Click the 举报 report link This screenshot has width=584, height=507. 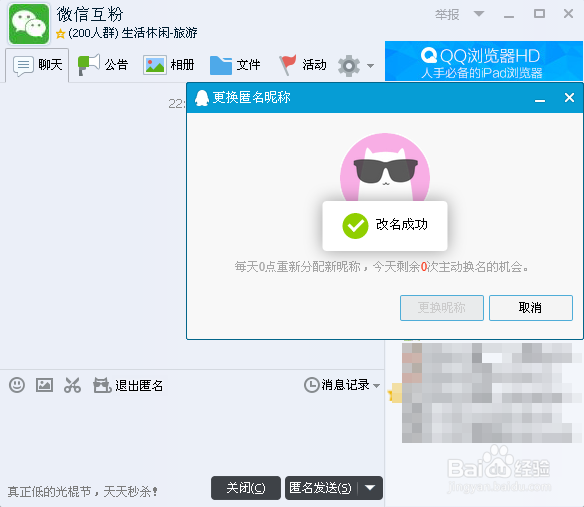click(x=447, y=15)
